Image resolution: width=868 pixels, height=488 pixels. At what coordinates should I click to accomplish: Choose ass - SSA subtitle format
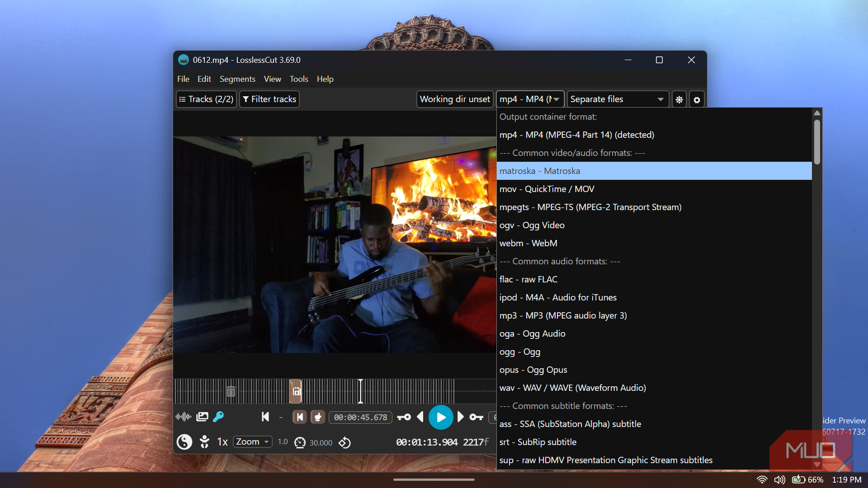click(654, 424)
